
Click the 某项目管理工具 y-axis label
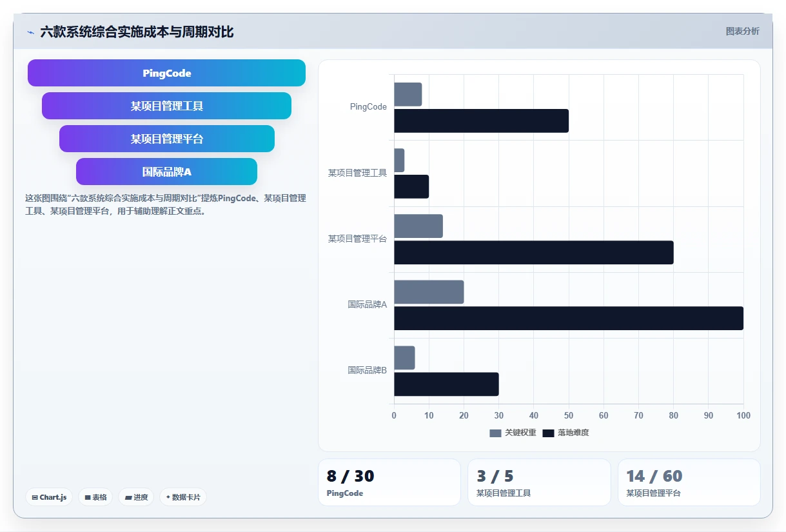tap(357, 173)
